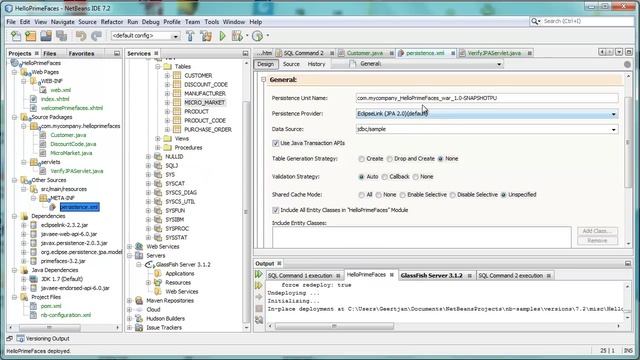Click the Open Project toolbar icon
This screenshot has width=640, height=360.
pyautogui.click(x=46, y=36)
